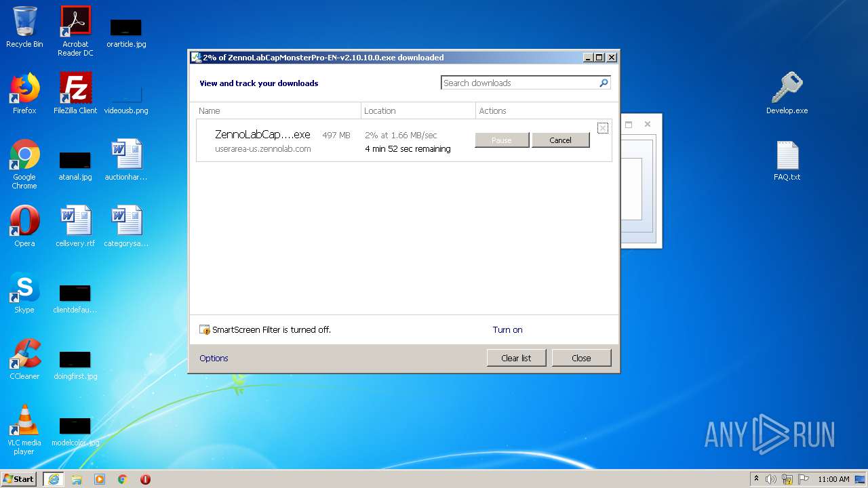868x488 pixels.
Task: Open Google Chrome desktop shortcut
Action: [24, 164]
